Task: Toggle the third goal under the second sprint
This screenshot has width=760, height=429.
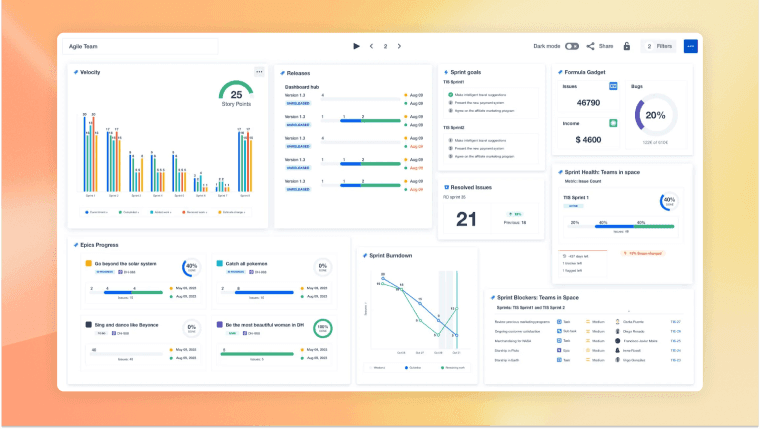Action: click(450, 156)
